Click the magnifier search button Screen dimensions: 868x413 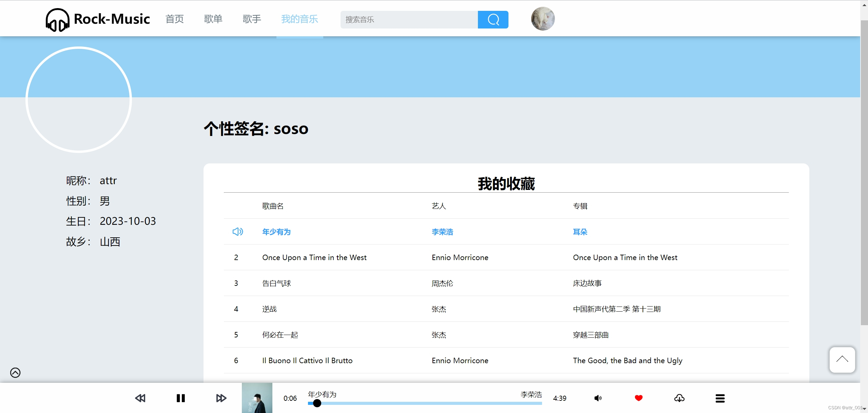(493, 20)
